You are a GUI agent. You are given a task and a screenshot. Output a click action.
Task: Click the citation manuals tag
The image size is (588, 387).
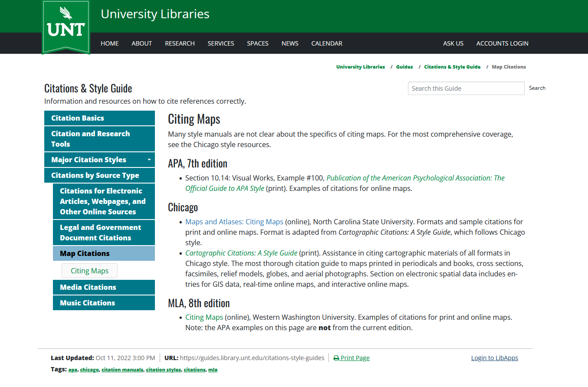(122, 370)
